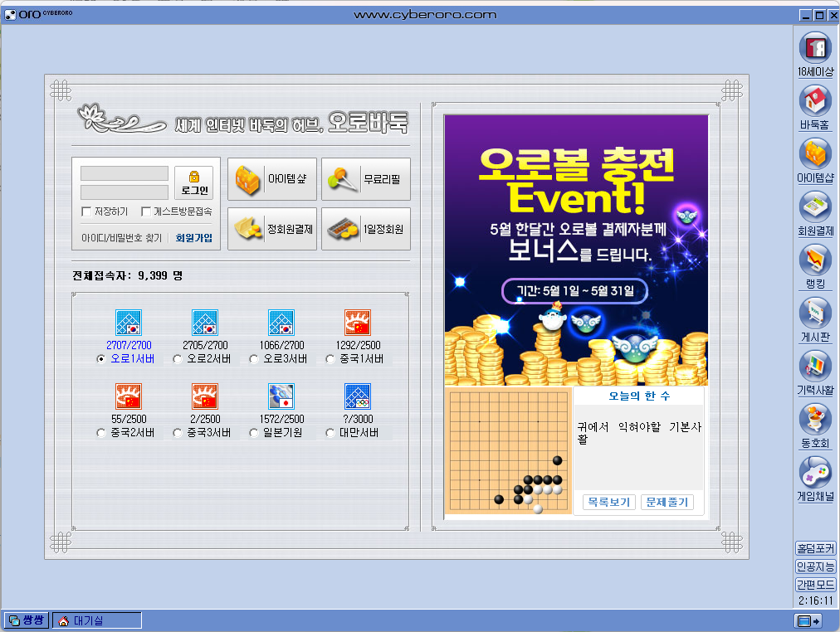Select the 일본기원 radio button
This screenshot has height=632, width=840.
point(254,432)
